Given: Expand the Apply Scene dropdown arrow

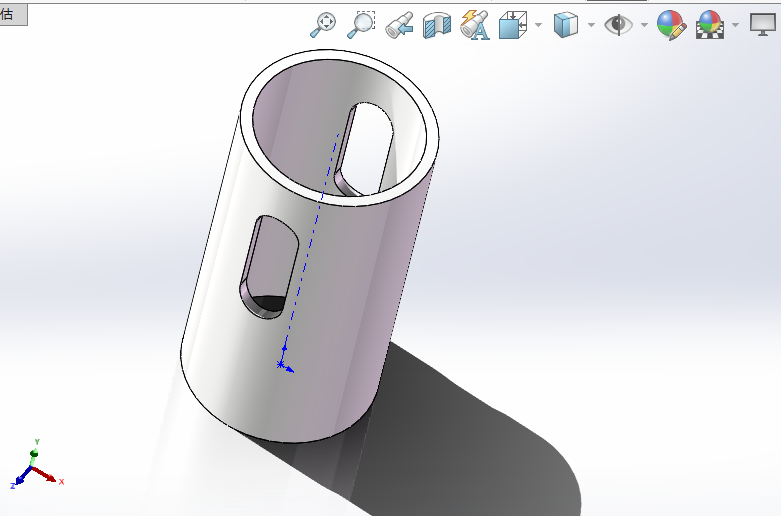Looking at the screenshot, I should tap(735, 25).
